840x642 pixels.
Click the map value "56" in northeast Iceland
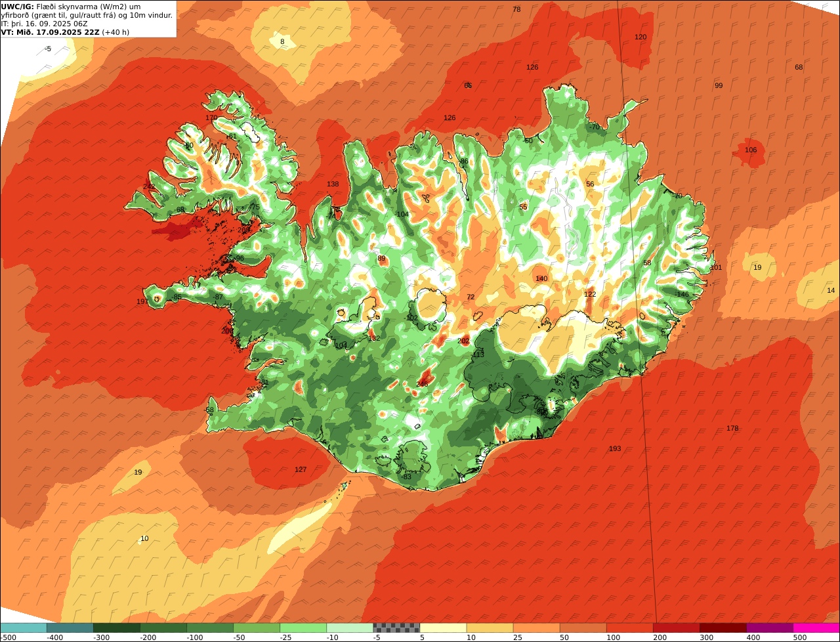(x=590, y=184)
